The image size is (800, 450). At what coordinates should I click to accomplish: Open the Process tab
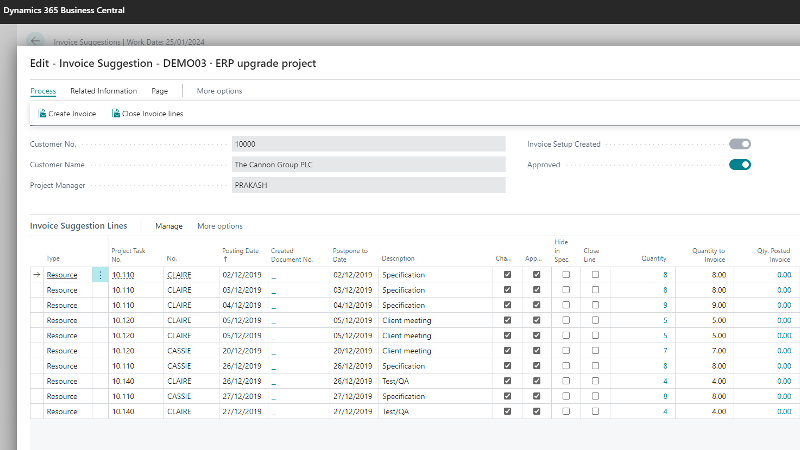[x=43, y=91]
